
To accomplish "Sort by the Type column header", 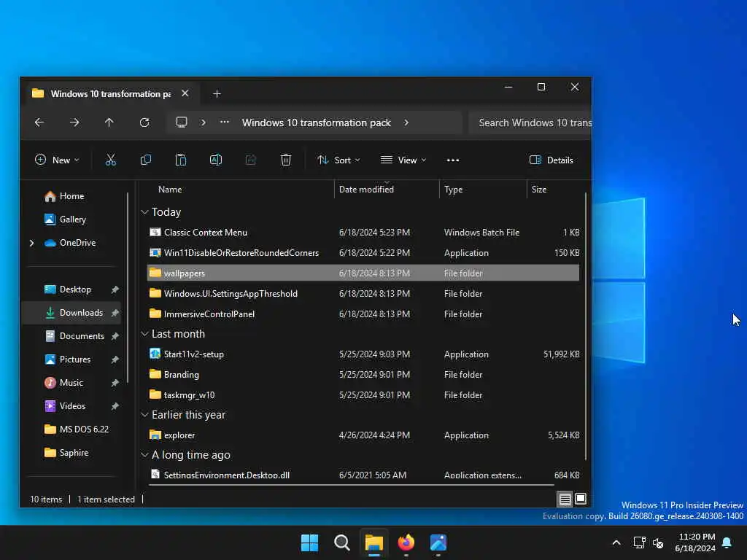I will tap(454, 189).
